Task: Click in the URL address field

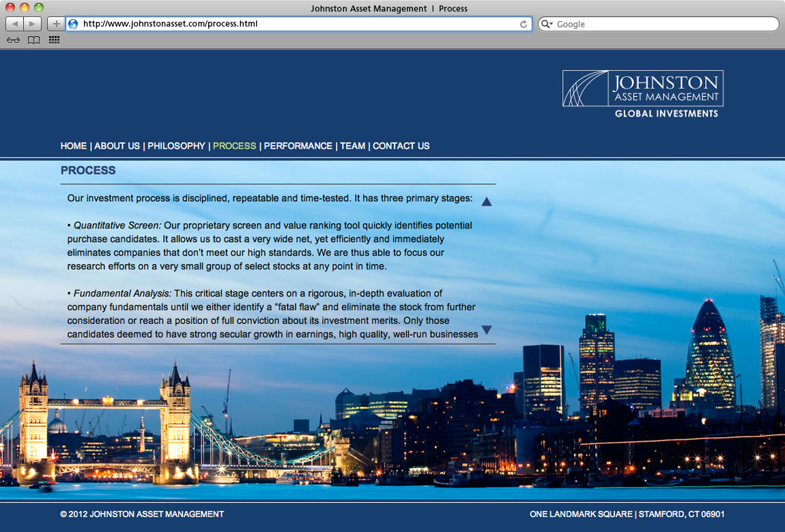Action: (294, 24)
